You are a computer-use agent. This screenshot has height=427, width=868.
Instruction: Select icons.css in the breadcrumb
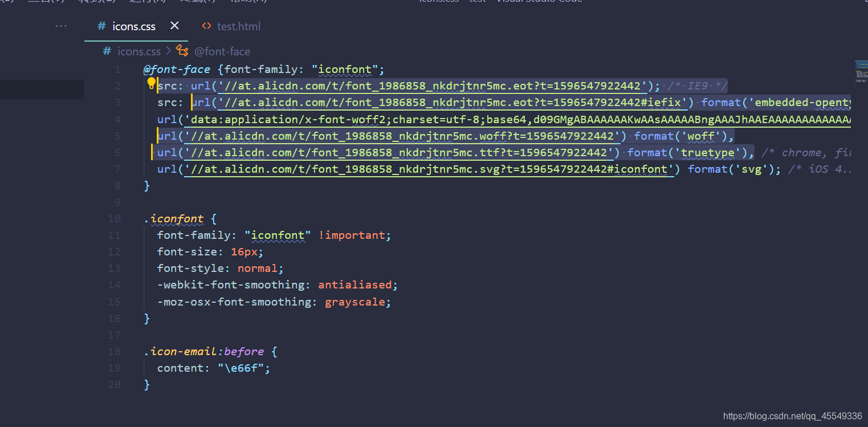coord(139,51)
